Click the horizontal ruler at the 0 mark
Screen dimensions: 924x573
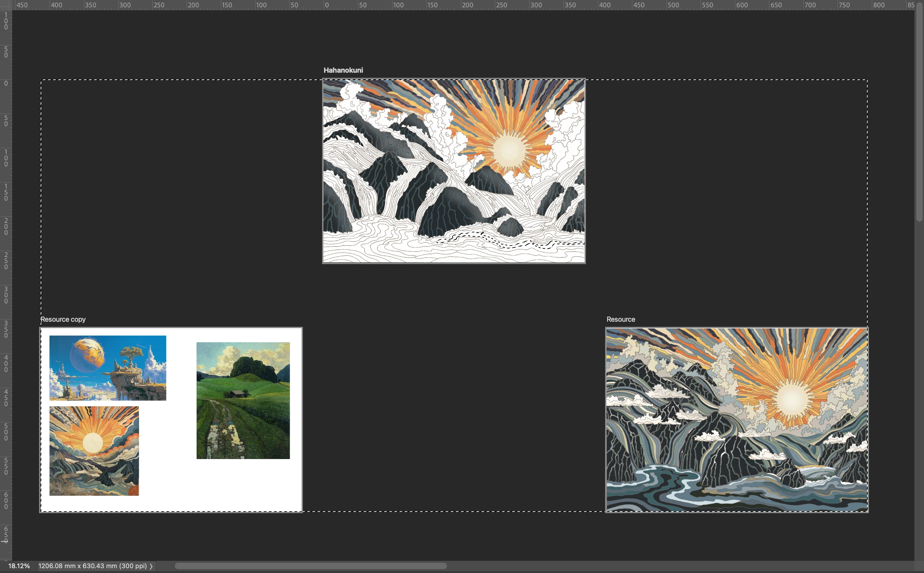[x=326, y=5]
